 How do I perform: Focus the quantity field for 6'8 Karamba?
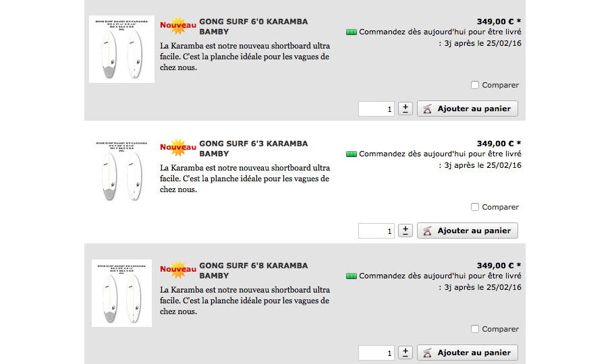point(376,353)
